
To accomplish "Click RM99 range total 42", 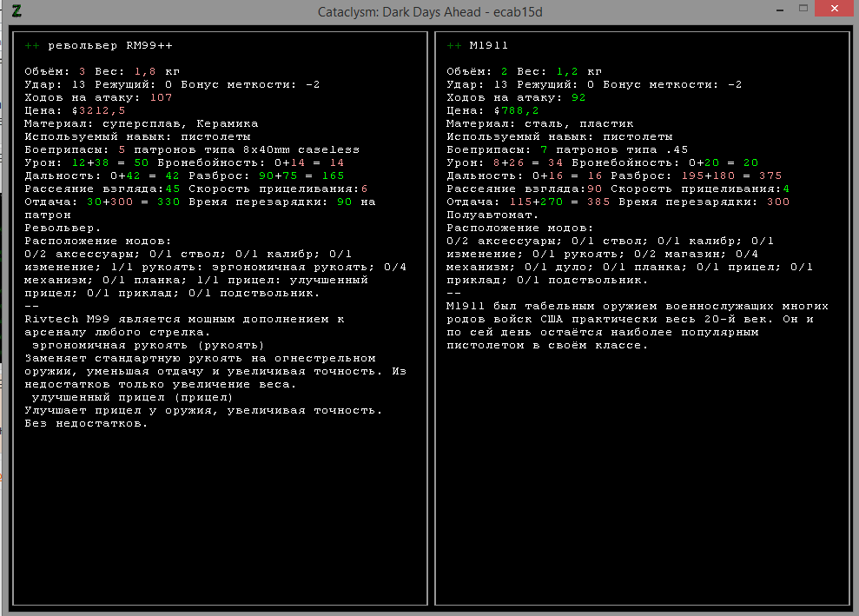I will pyautogui.click(x=173, y=176).
